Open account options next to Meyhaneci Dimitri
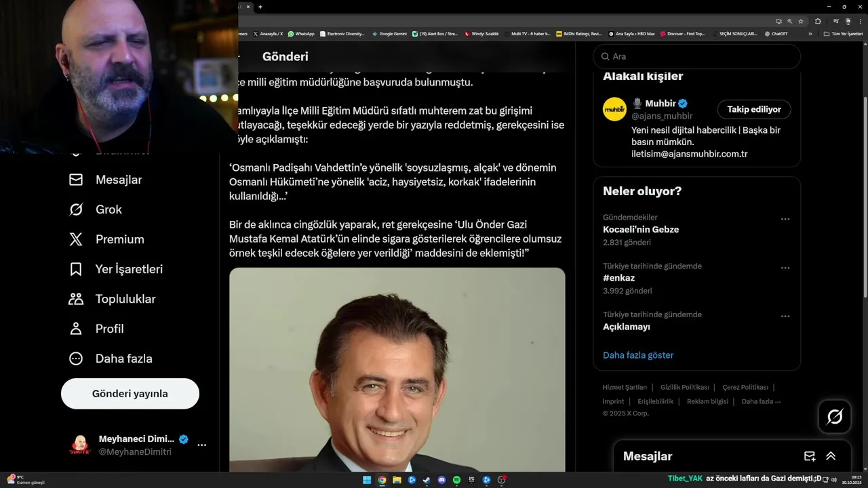The height and width of the screenshot is (488, 868). tap(201, 445)
